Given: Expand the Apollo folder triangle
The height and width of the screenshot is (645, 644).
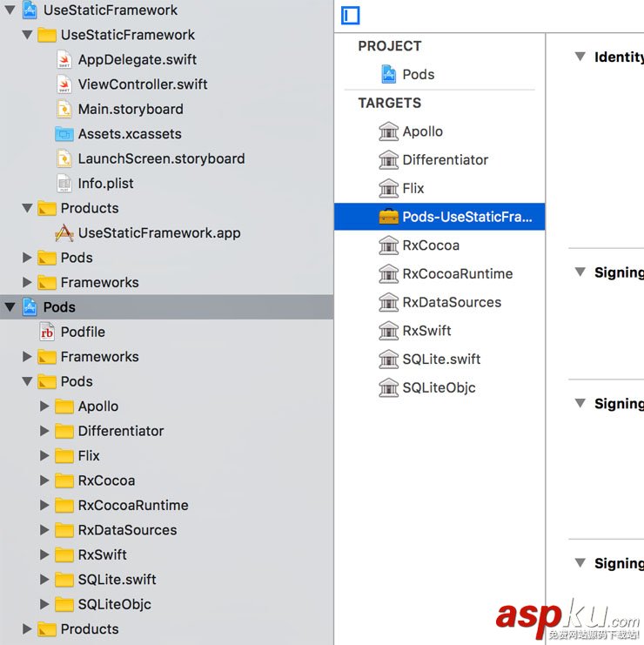Looking at the screenshot, I should [x=44, y=406].
